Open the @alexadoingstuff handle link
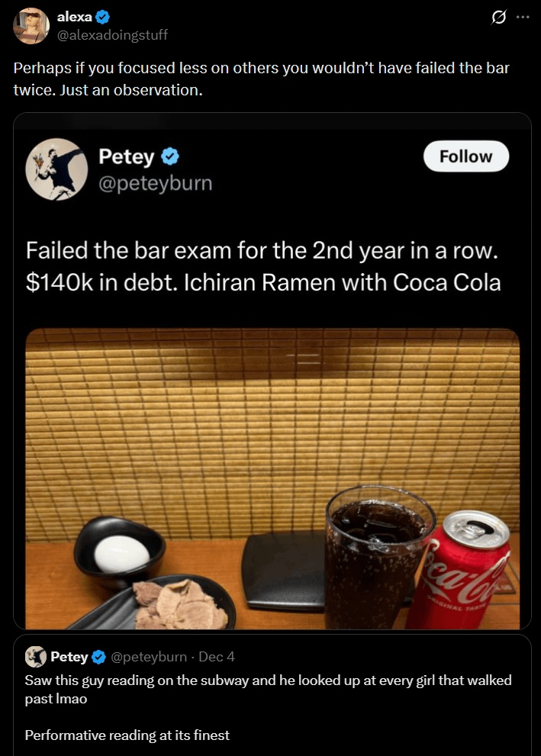Screen dimensions: 541x756 112,35
